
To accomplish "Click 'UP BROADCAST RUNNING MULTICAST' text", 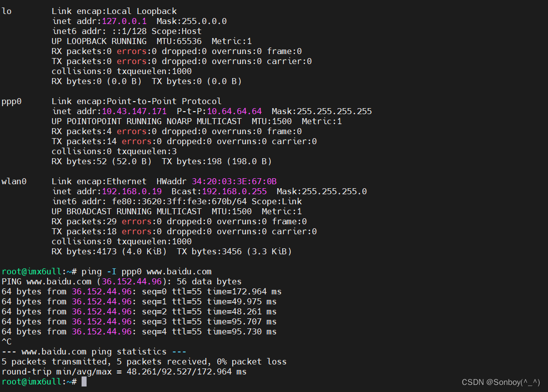I will point(127,212).
